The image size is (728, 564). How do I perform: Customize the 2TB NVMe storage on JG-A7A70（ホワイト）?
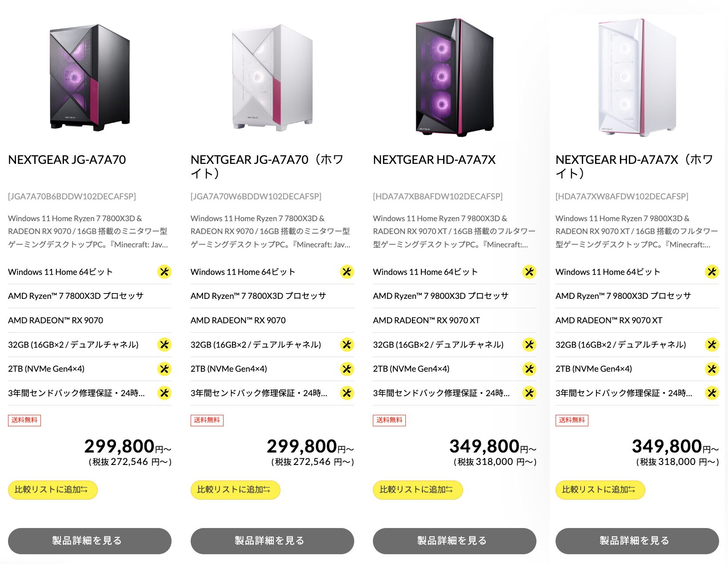347,369
